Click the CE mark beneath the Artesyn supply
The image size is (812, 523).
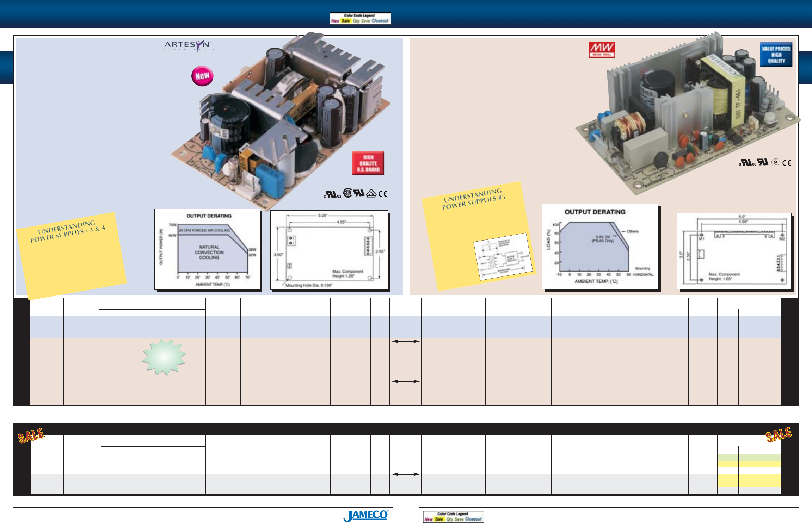click(383, 194)
